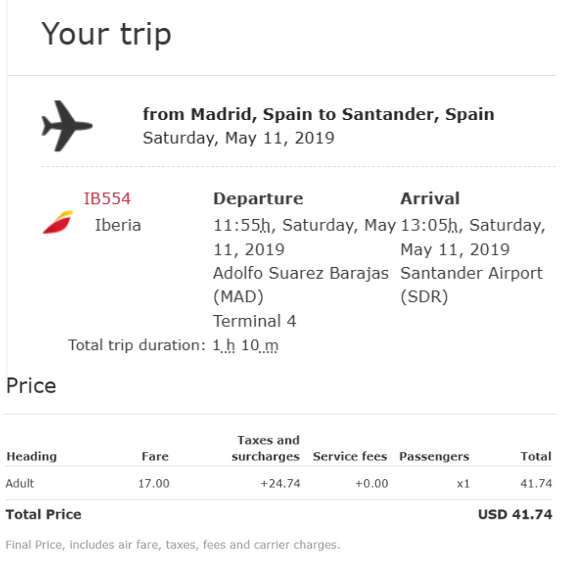Image resolution: width=564 pixels, height=561 pixels.
Task: Click the Iberia airline logo
Action: pos(58,222)
